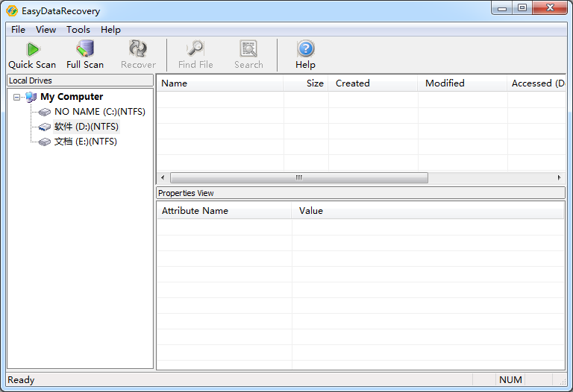Start a Quick Scan from the toolbar
Image resolution: width=573 pixels, height=392 pixels.
(32, 54)
